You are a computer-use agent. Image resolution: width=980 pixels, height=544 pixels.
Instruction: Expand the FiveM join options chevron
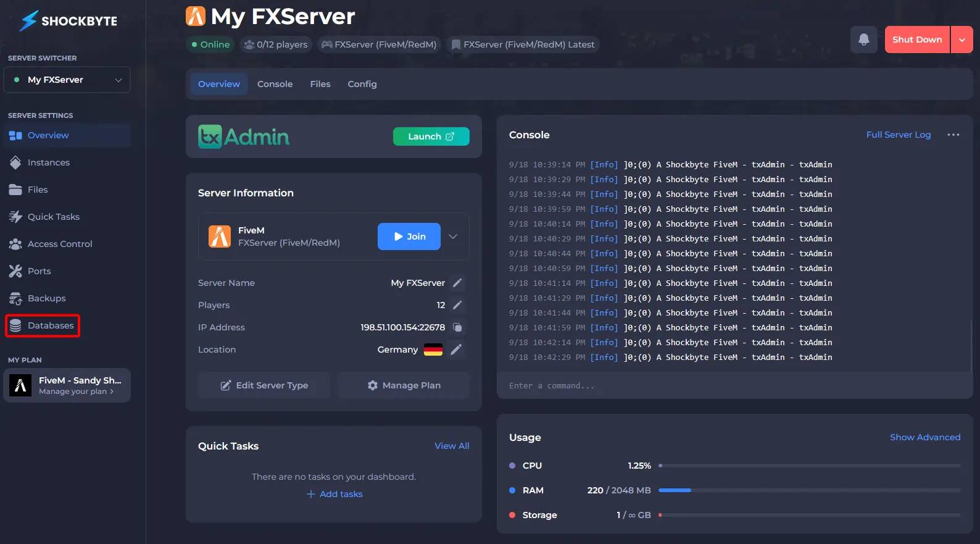[453, 236]
